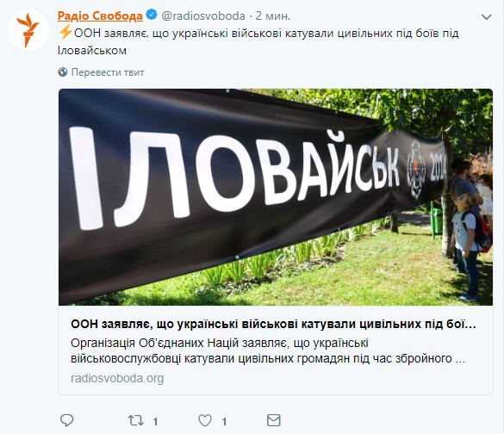
Task: Send tweet via envelope message icon
Action: coord(273,420)
